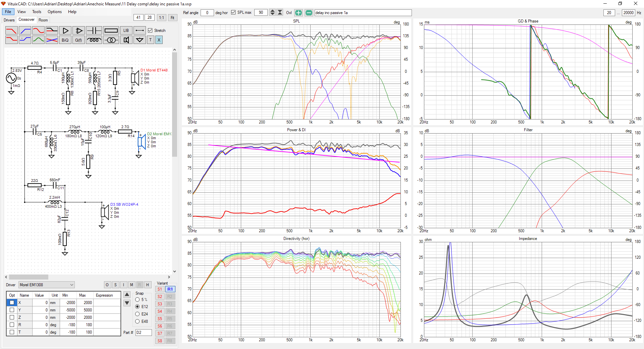This screenshot has width=644, height=349.
Task: Remove overlay with the green minus button
Action: click(x=309, y=13)
